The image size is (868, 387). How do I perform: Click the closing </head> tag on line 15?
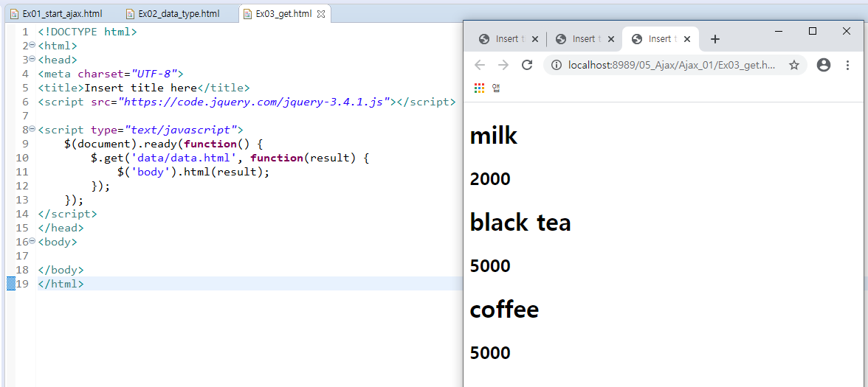[61, 227]
